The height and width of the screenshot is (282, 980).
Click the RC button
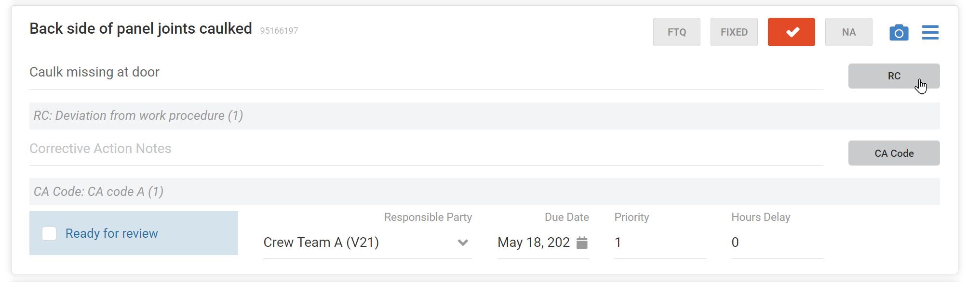point(894,76)
